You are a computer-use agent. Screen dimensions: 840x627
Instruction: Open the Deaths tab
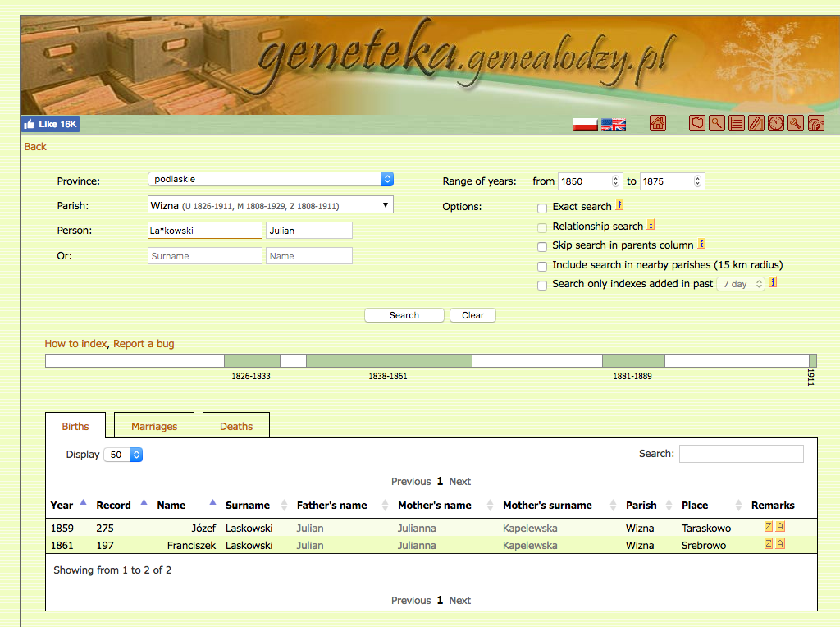[x=236, y=427]
